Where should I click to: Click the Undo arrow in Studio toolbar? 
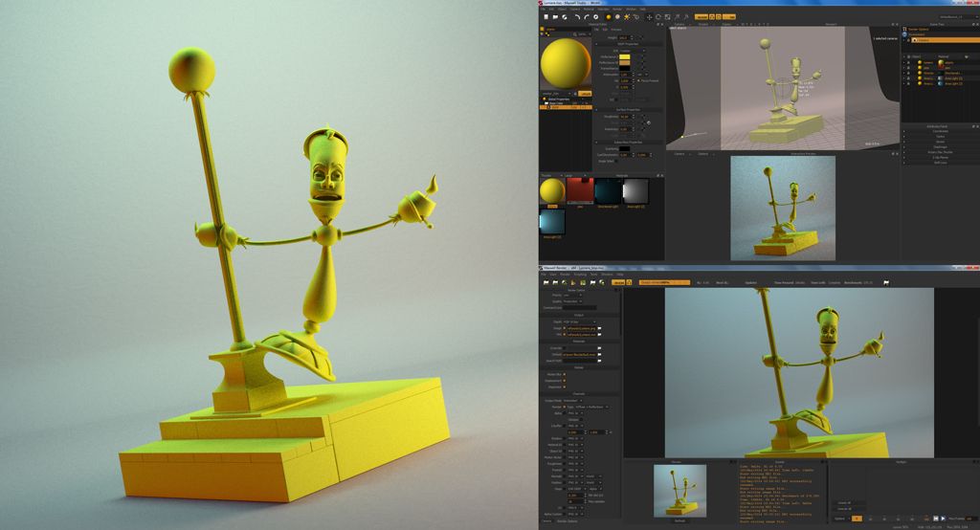[x=577, y=17]
